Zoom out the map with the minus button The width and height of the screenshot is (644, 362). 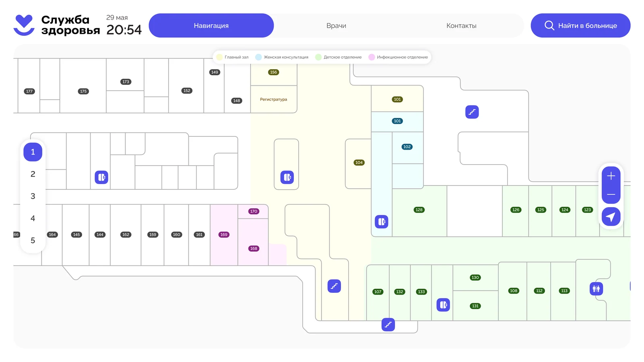point(611,194)
